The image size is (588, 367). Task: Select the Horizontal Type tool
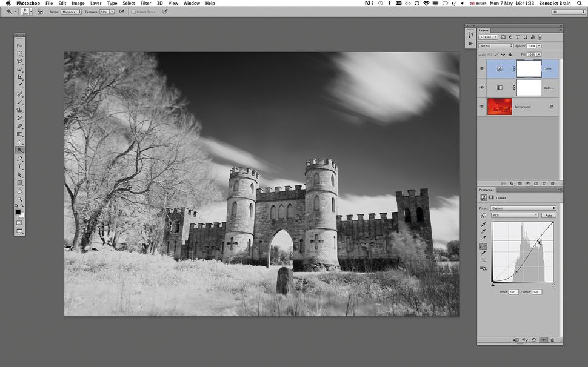(x=20, y=166)
